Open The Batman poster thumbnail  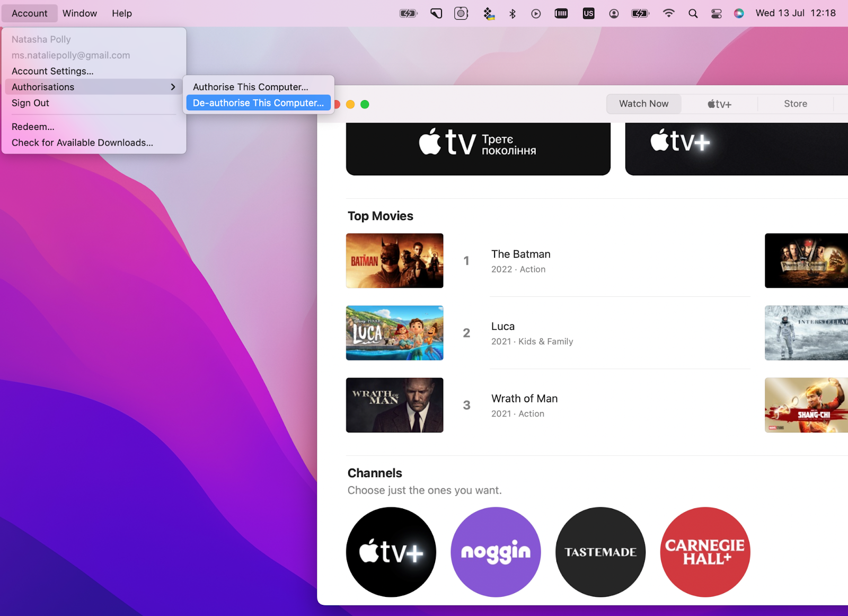(395, 261)
